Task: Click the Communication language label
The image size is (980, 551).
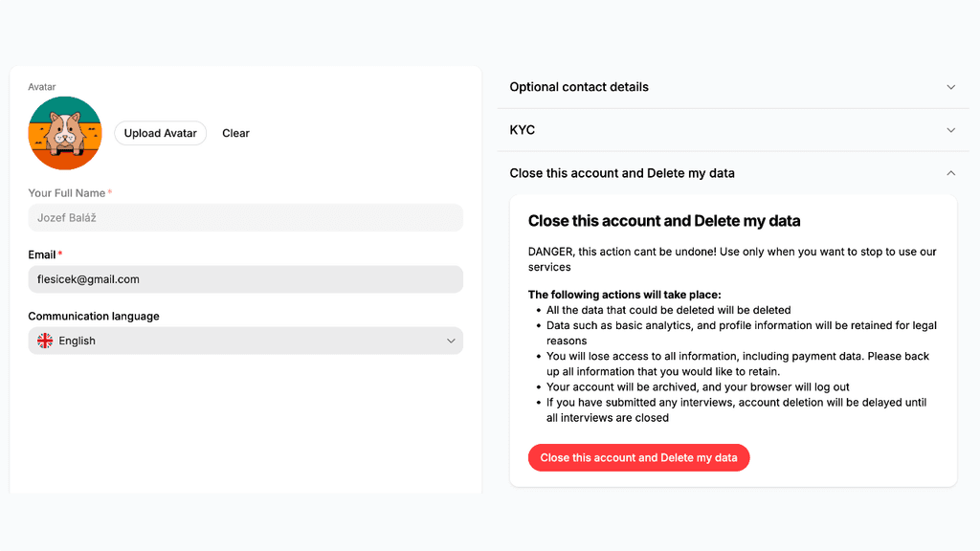Action: pos(94,316)
